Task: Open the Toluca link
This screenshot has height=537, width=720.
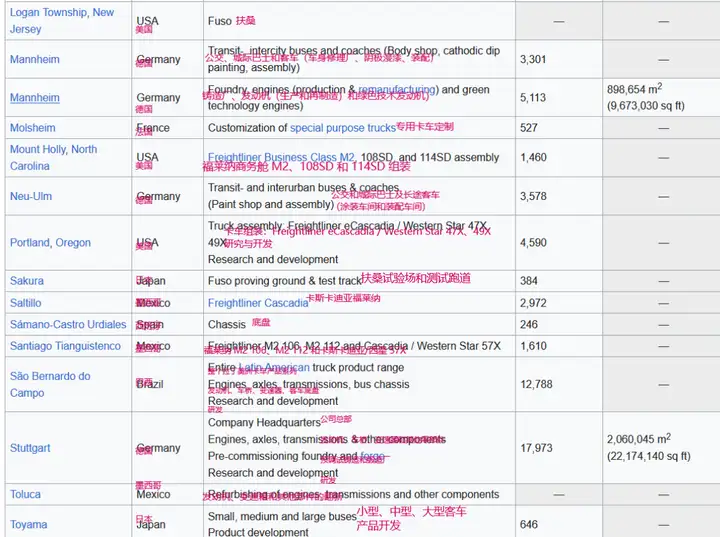Action: coord(25,494)
